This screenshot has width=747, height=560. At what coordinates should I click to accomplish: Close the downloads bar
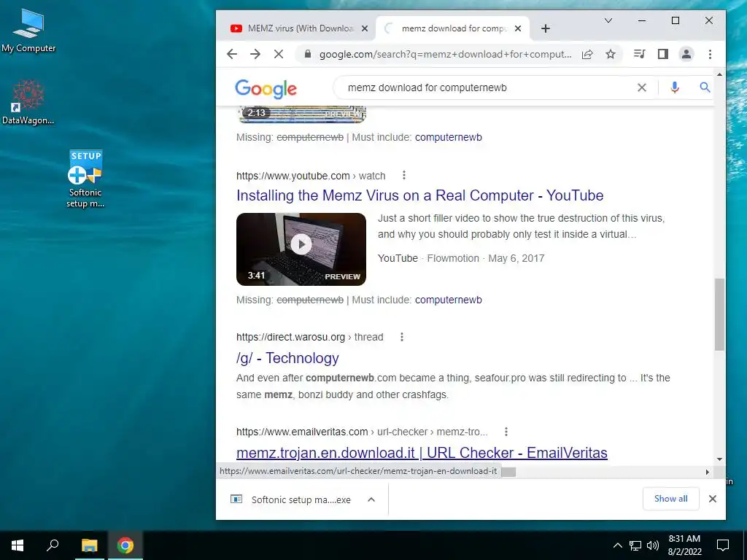click(712, 499)
